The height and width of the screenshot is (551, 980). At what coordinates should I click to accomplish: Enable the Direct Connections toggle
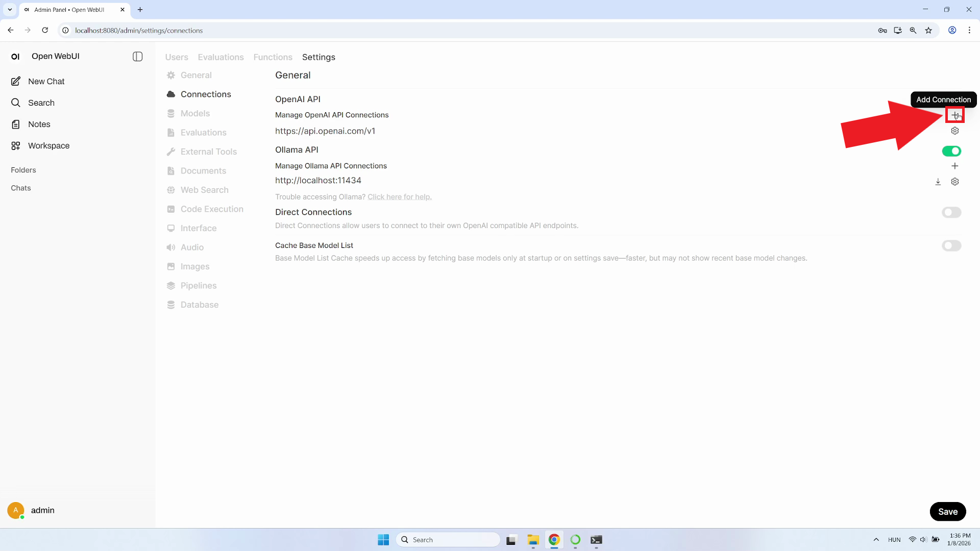[951, 212]
